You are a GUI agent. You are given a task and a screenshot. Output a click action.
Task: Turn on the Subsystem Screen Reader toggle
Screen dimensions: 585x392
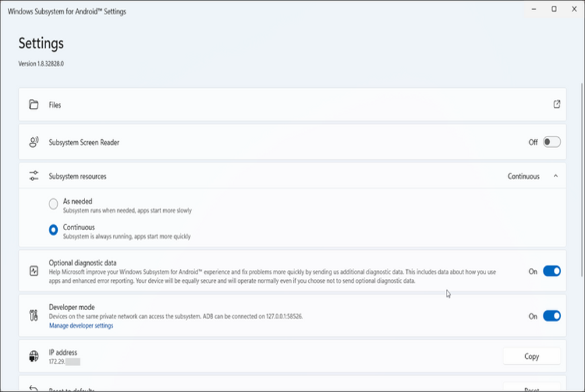pos(552,142)
